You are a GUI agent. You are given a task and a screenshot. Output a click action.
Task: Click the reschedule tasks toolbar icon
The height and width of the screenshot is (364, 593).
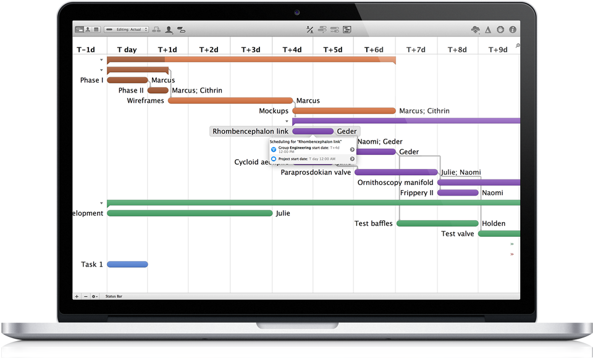[x=335, y=30]
